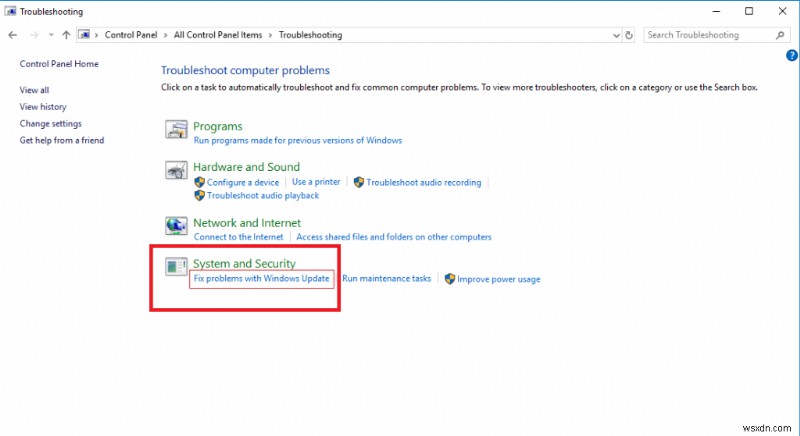Image resolution: width=800 pixels, height=436 pixels.
Task: Open Network and Internet heading
Action: click(x=247, y=223)
